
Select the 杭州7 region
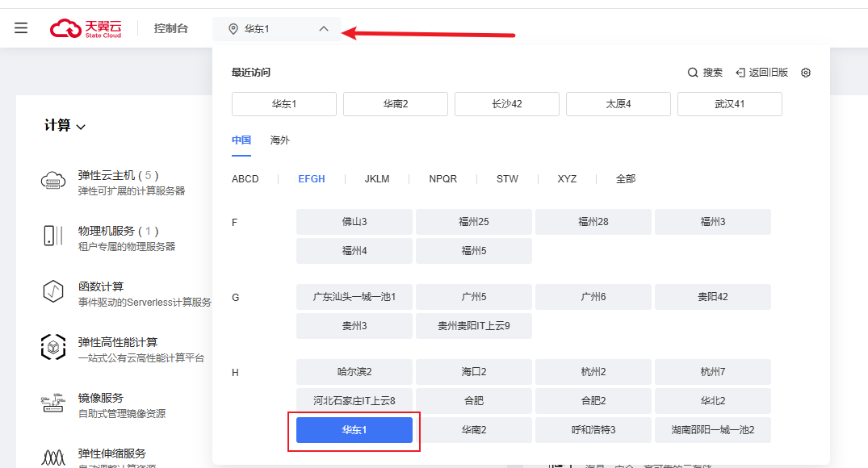click(712, 372)
